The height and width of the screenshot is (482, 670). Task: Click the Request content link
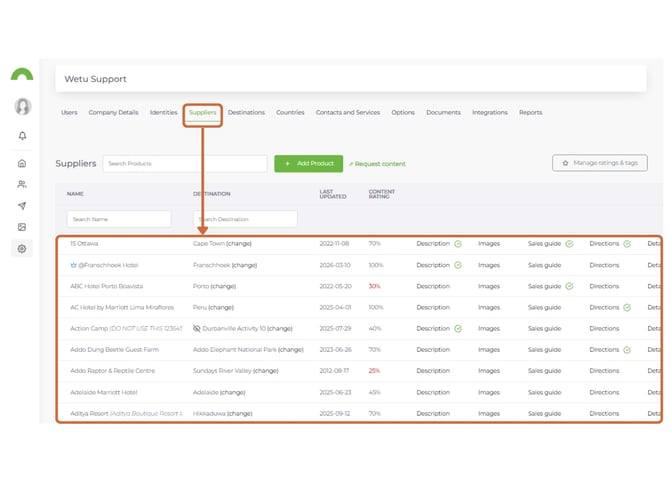point(377,164)
